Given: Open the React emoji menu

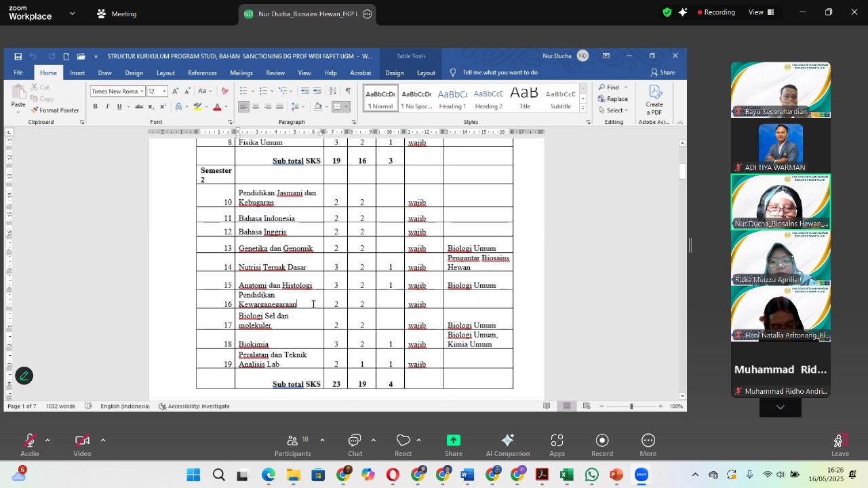Looking at the screenshot, I should click(x=403, y=445).
